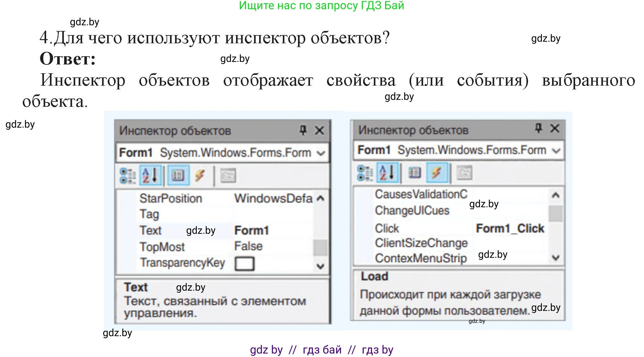The image size is (644, 357).
Task: Toggle alphabetical sort in left inspector
Action: pyautogui.click(x=150, y=175)
